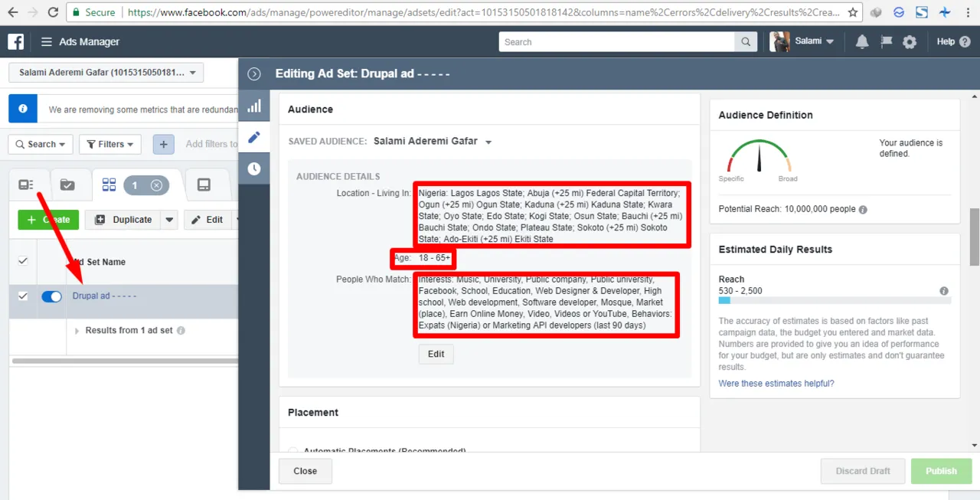
Task: Click info icon next to Potential Reach
Action: coord(863,210)
